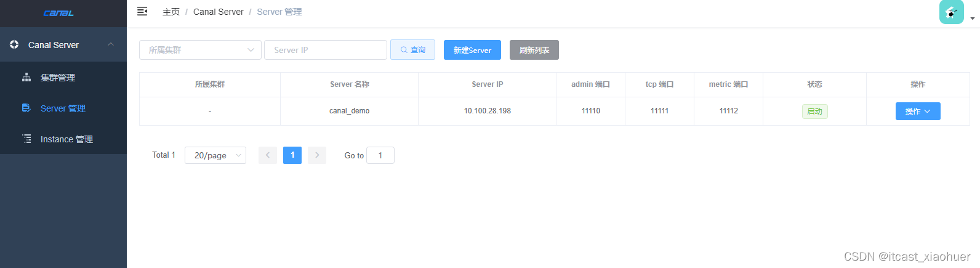Click the 刷新列表 refresh button

pyautogui.click(x=534, y=50)
